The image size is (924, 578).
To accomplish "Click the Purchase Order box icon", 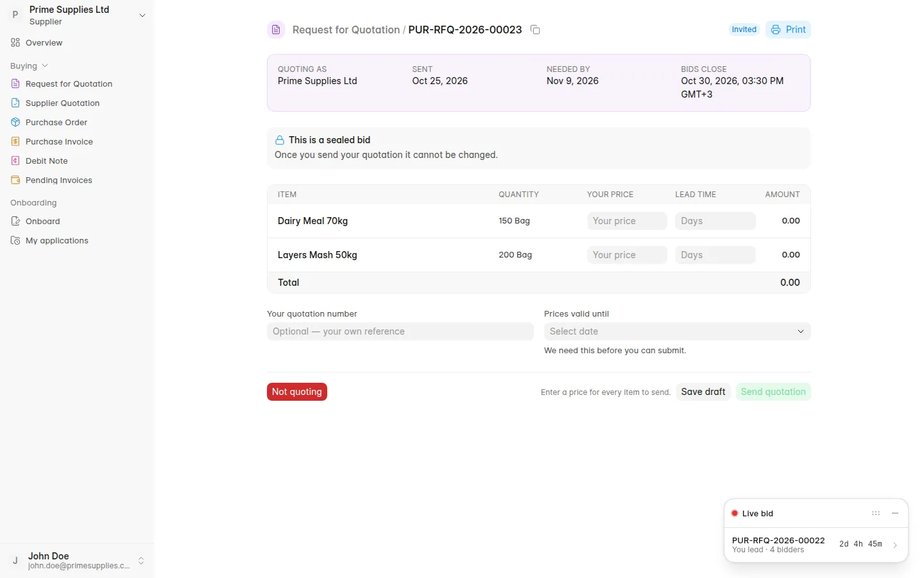I will point(15,122).
